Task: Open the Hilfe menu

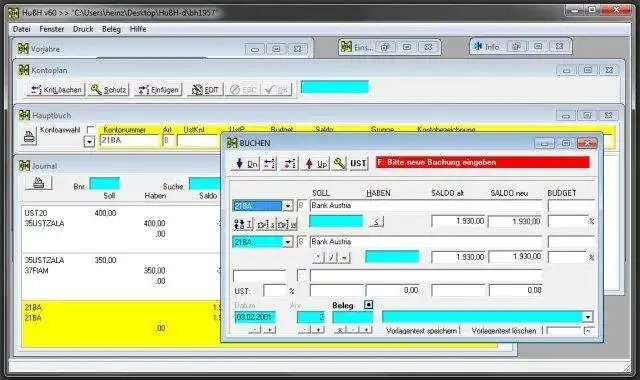Action: click(138, 29)
